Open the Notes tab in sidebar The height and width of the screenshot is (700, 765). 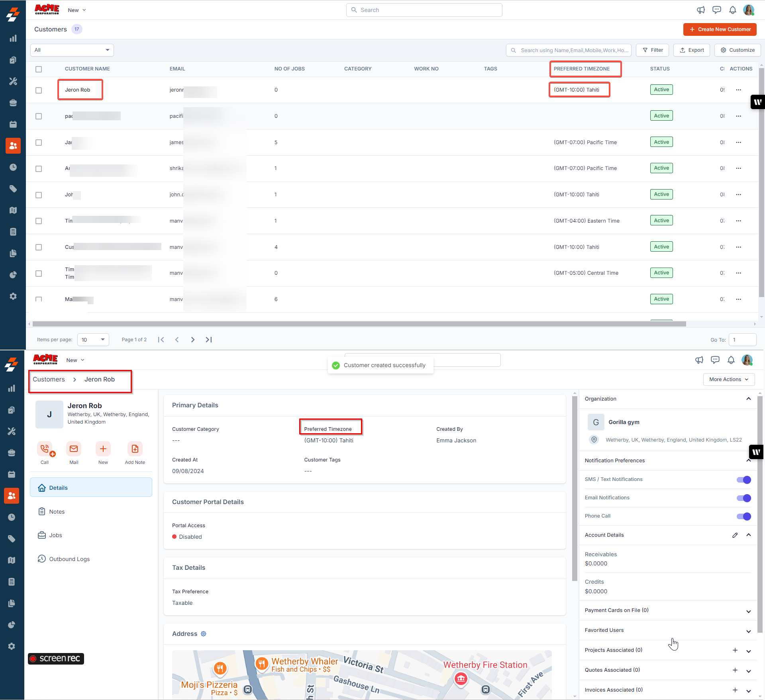(x=57, y=512)
